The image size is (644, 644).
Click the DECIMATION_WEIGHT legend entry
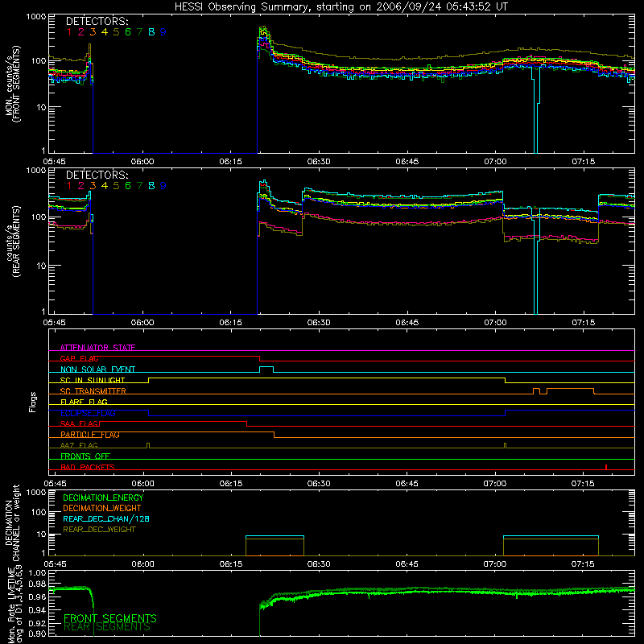click(102, 508)
